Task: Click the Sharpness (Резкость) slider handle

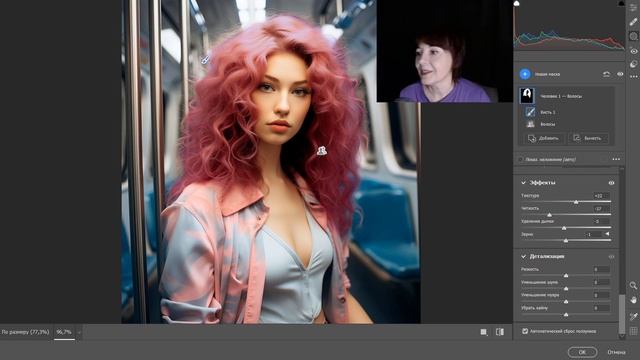Action: 566,276
